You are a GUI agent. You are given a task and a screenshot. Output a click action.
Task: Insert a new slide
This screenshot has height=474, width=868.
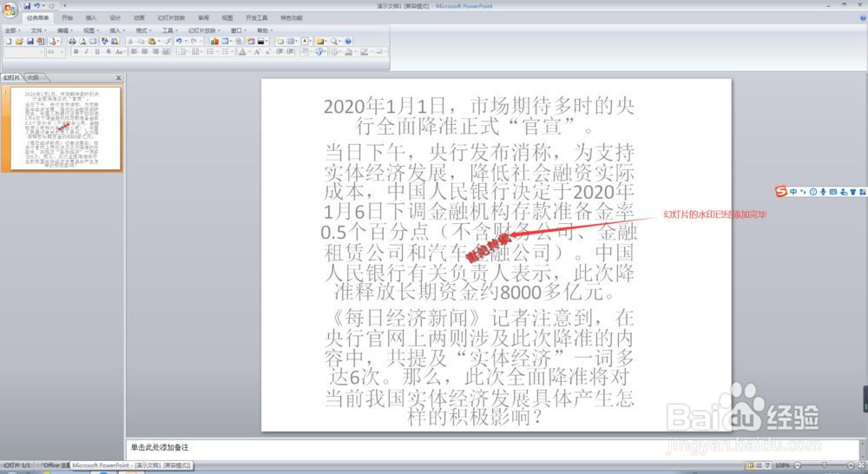(280, 41)
